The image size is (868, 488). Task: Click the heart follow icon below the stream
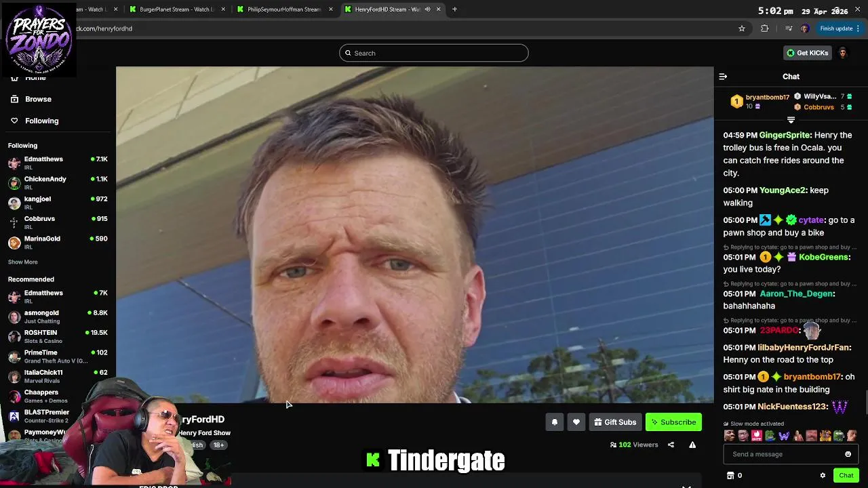(x=576, y=422)
